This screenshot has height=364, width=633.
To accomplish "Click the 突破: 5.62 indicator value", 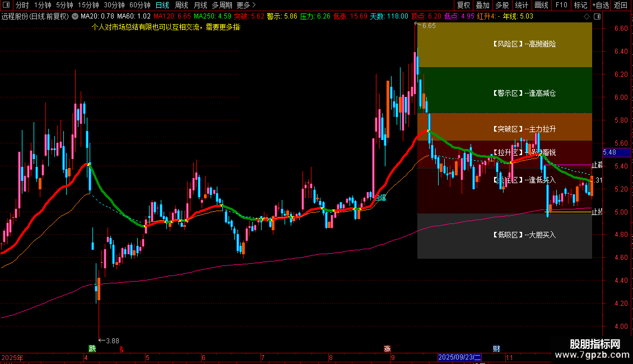I will click(x=249, y=17).
